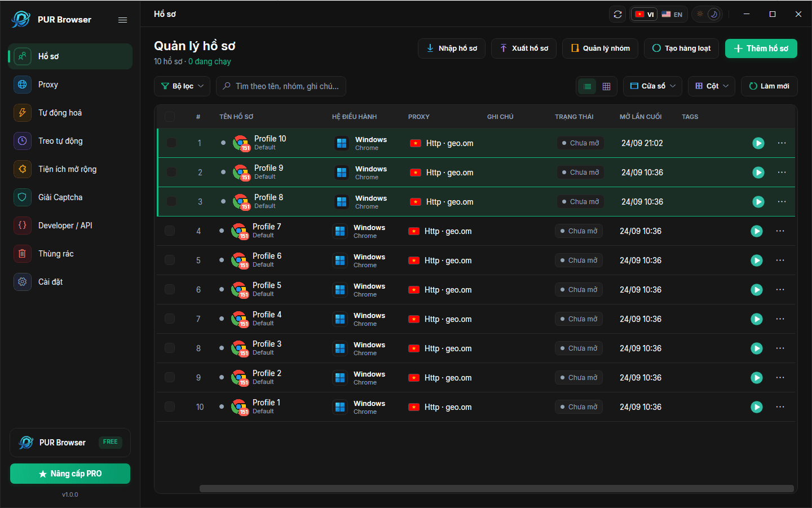812x508 pixels.
Task: Collapse sidebar with the hamburger menu icon
Action: point(122,20)
